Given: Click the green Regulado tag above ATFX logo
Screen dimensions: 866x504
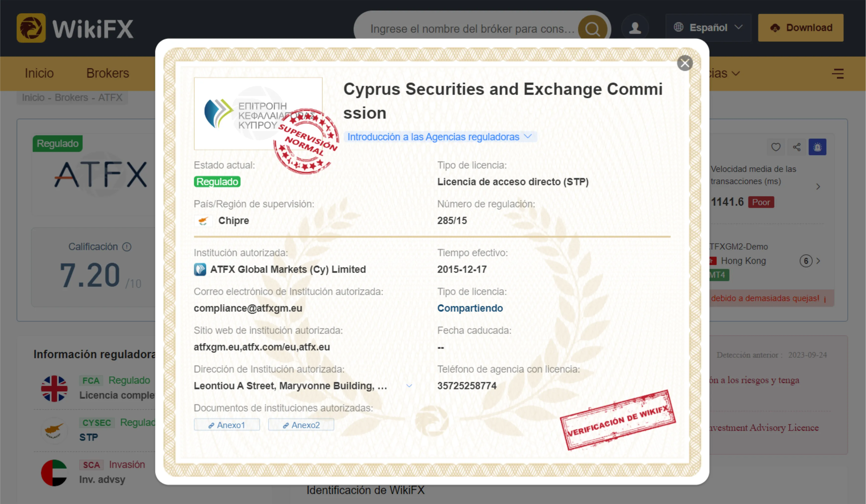Looking at the screenshot, I should [58, 143].
